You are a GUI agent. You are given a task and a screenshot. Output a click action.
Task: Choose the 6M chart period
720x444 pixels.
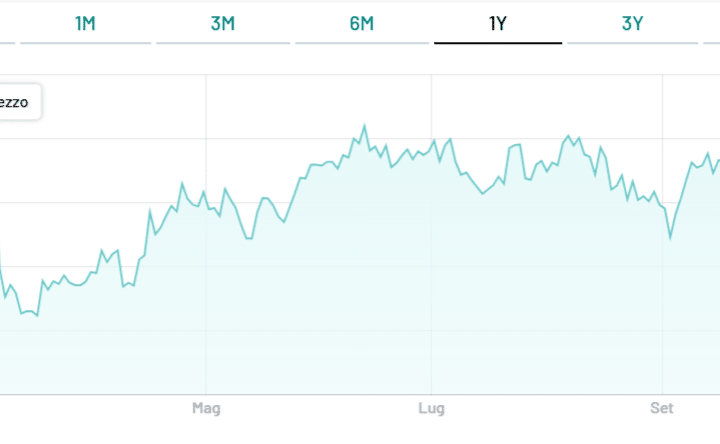[361, 24]
